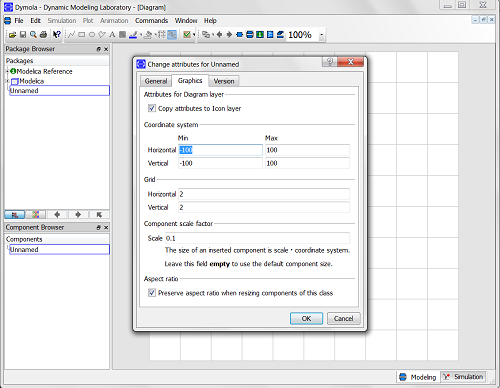
Task: Click OK in Change attributes dialog
Action: click(x=306, y=318)
